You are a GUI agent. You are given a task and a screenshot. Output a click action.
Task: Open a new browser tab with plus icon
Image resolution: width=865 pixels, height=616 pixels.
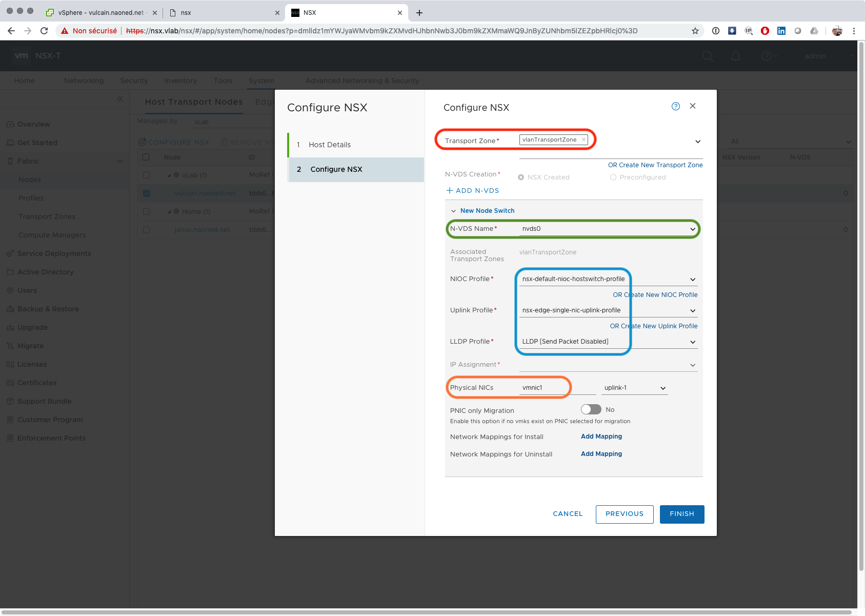click(x=419, y=13)
